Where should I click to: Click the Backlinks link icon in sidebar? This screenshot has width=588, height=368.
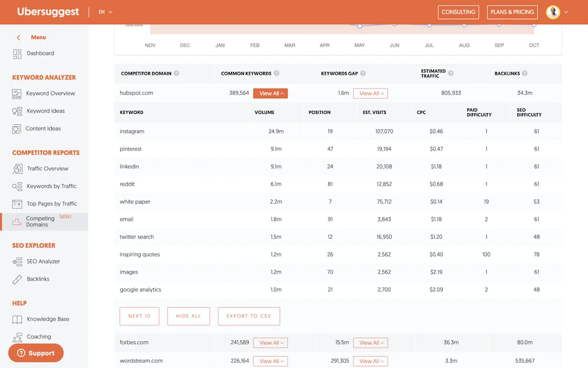tap(17, 279)
